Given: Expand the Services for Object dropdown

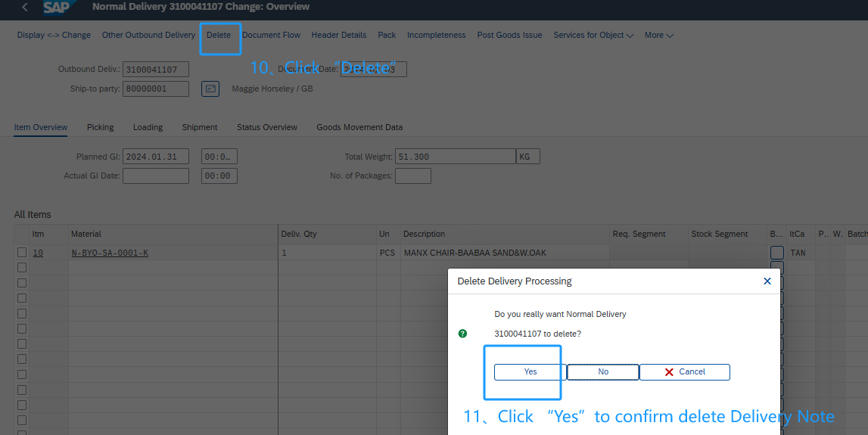Looking at the screenshot, I should coord(593,35).
